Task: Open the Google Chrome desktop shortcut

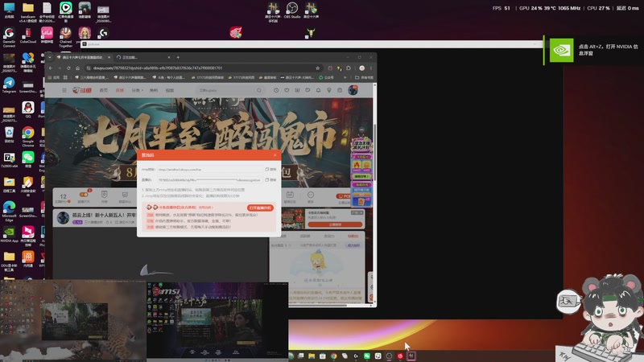Action: (28, 136)
